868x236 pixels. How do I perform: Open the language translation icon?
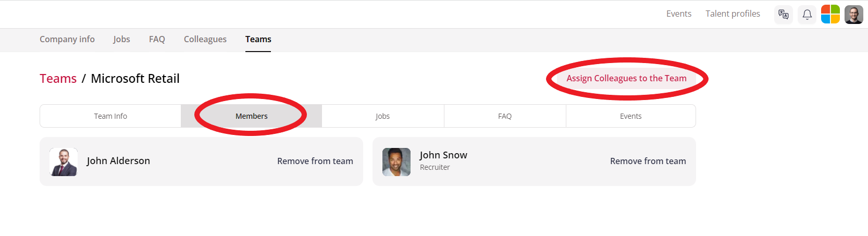pyautogui.click(x=784, y=14)
